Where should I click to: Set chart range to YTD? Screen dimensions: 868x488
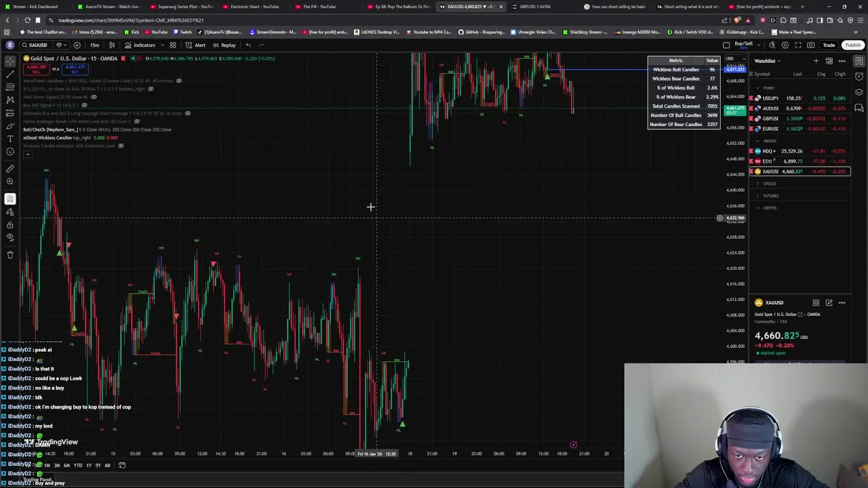[x=77, y=466]
